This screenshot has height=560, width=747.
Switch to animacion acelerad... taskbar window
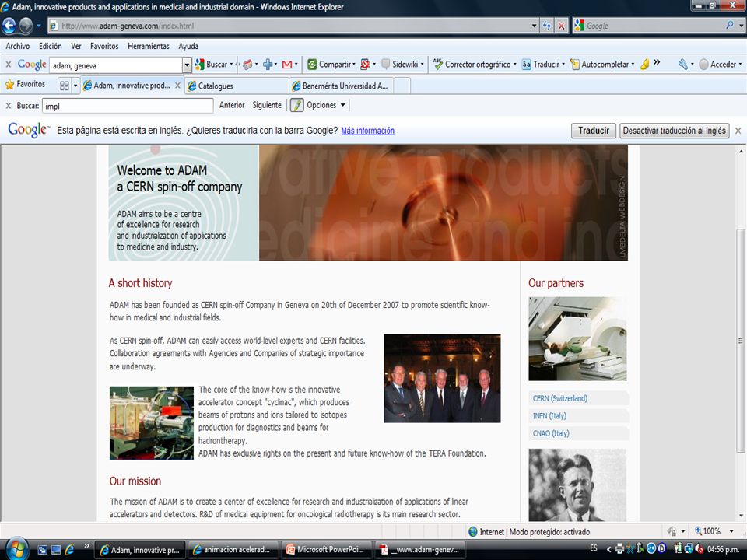point(233,550)
